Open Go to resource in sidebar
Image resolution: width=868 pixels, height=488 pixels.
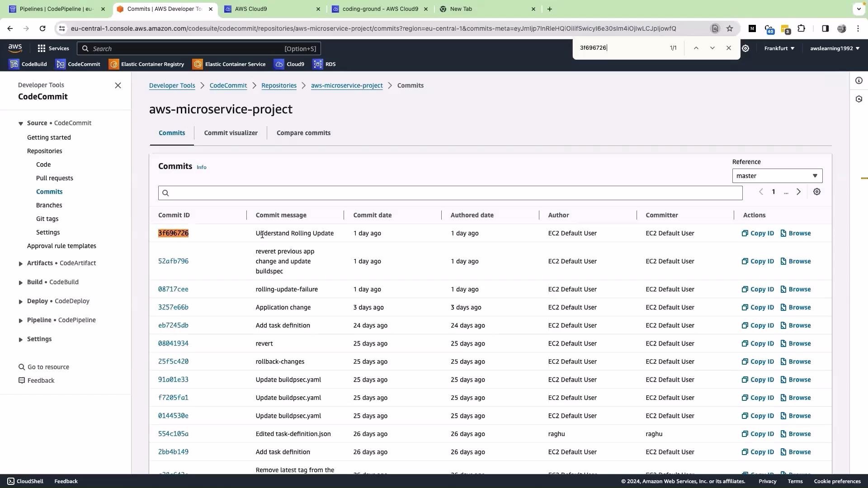click(x=44, y=367)
